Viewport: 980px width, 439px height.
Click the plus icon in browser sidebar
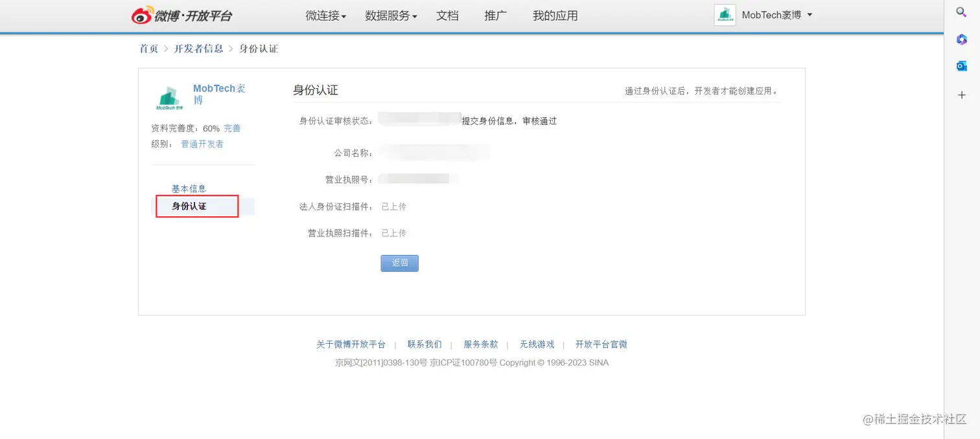[962, 95]
